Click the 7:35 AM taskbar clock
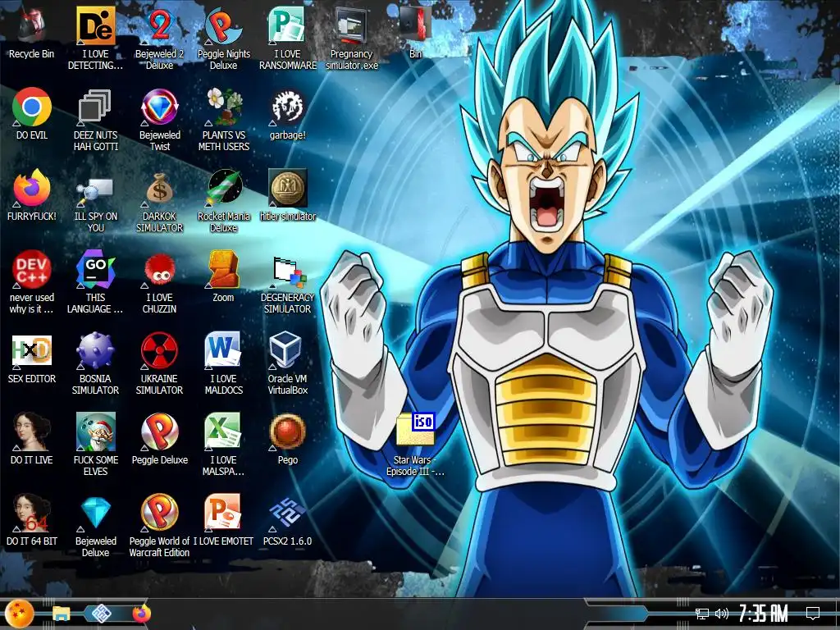Viewport: 840px width, 630px height. point(764,614)
